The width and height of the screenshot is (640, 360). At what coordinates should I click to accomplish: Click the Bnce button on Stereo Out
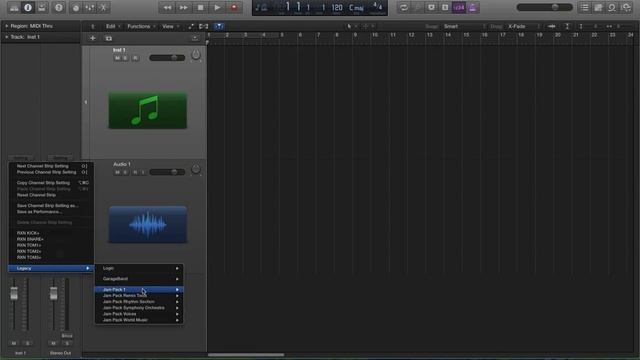[67, 336]
